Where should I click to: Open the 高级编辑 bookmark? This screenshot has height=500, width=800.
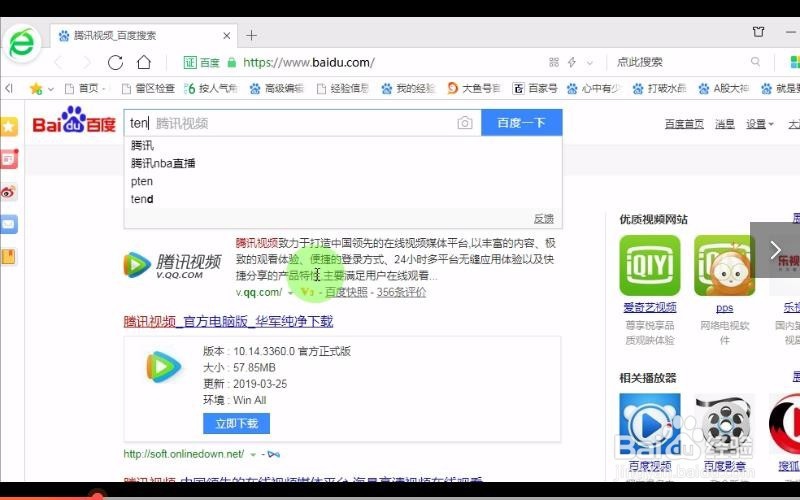coord(277,89)
